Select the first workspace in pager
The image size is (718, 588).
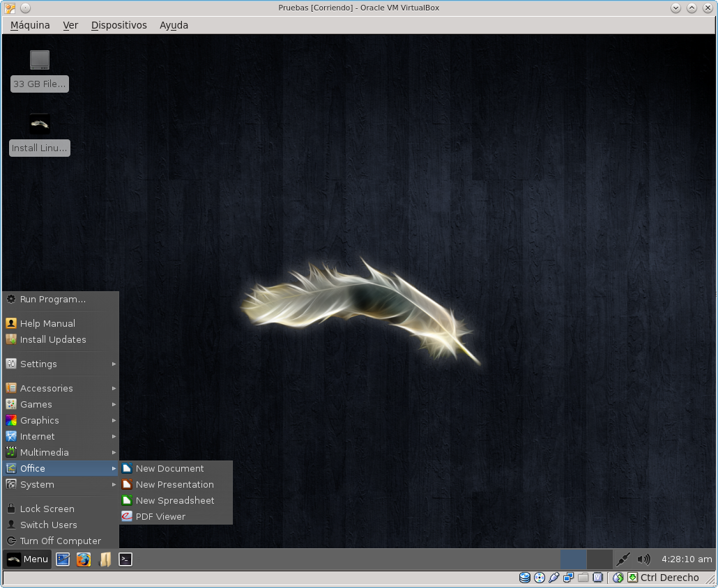[573, 559]
